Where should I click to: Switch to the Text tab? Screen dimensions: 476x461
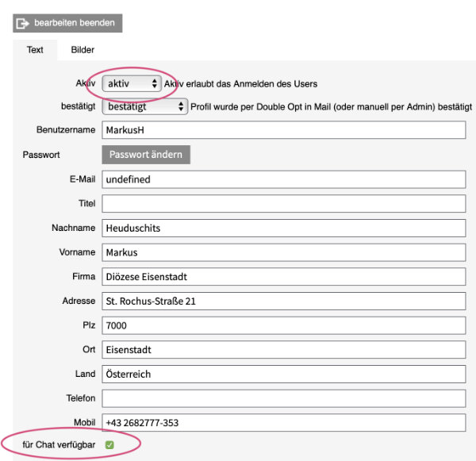[35, 49]
